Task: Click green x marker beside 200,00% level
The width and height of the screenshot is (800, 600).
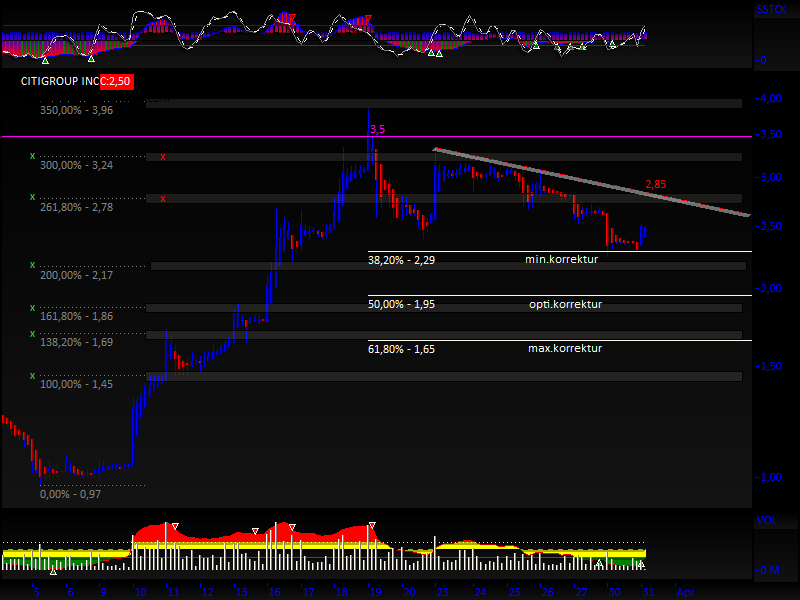Action: [32, 265]
